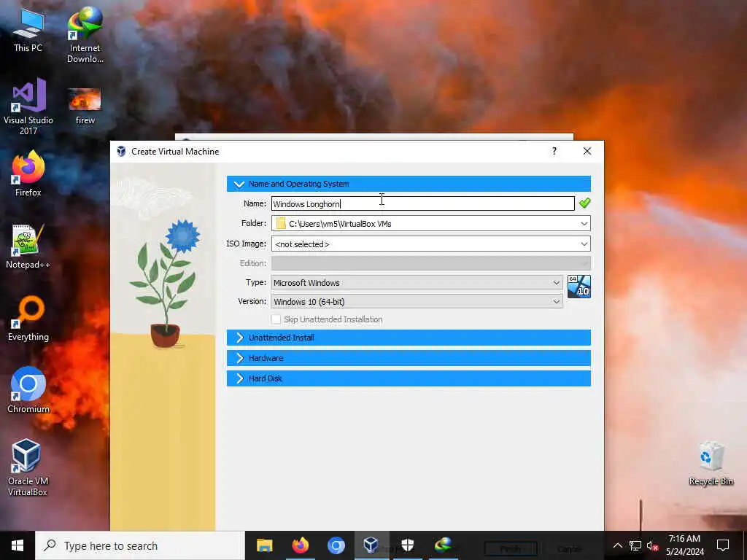Switch to Chromium in the taskbar
Image resolution: width=747 pixels, height=560 pixels.
(336, 545)
